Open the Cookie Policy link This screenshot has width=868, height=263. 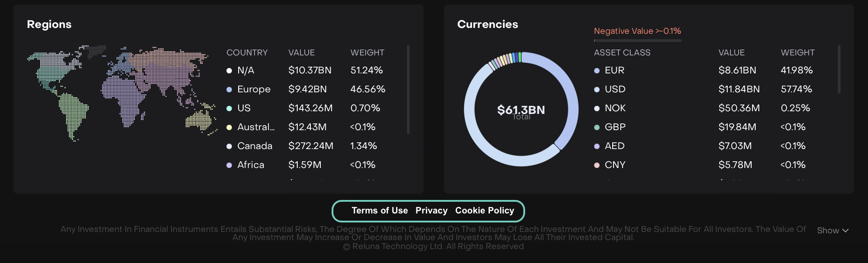(x=485, y=211)
